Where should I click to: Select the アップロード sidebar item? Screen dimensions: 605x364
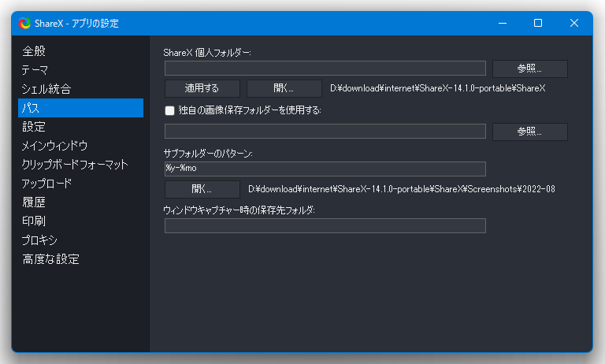80,184
